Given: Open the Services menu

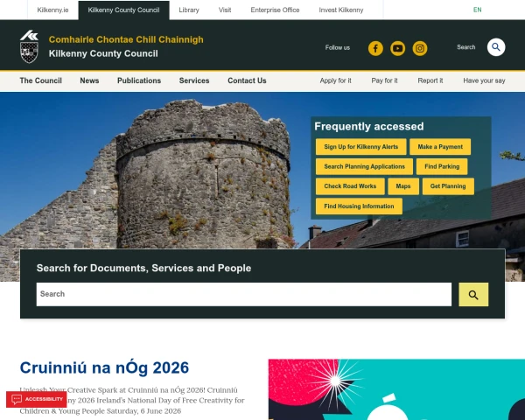Looking at the screenshot, I should 194,80.
